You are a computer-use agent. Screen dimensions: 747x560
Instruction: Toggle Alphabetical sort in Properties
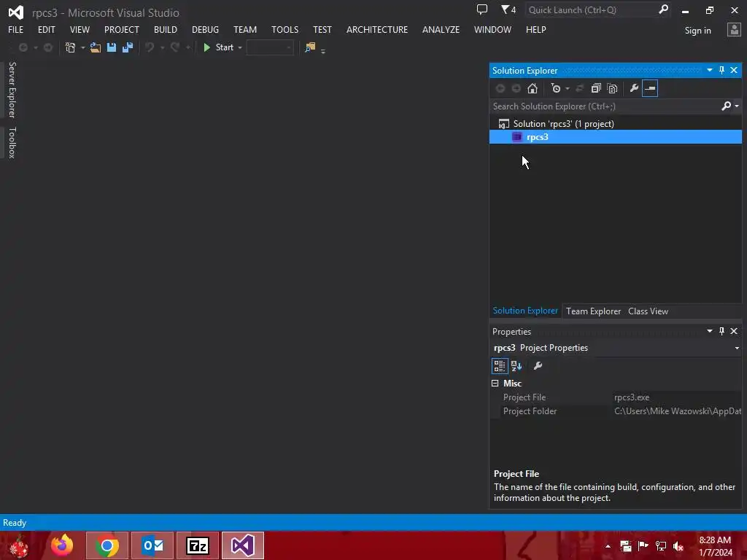(x=516, y=366)
